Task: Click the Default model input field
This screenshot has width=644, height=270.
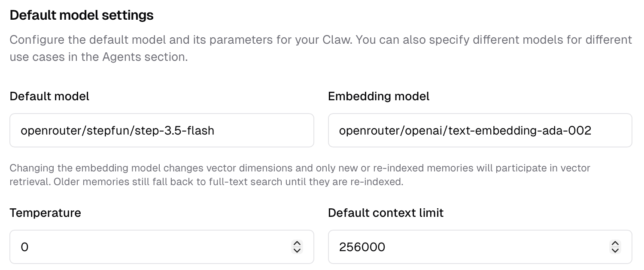Action: click(161, 130)
